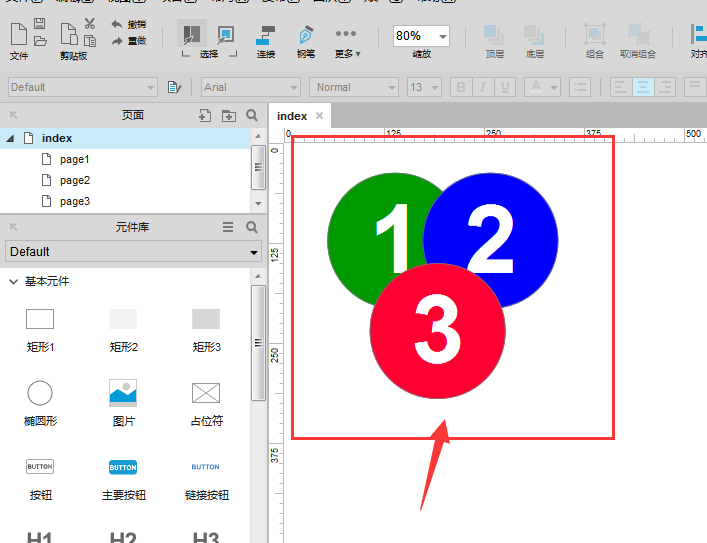Search pages with the magnifier icon

click(x=252, y=115)
